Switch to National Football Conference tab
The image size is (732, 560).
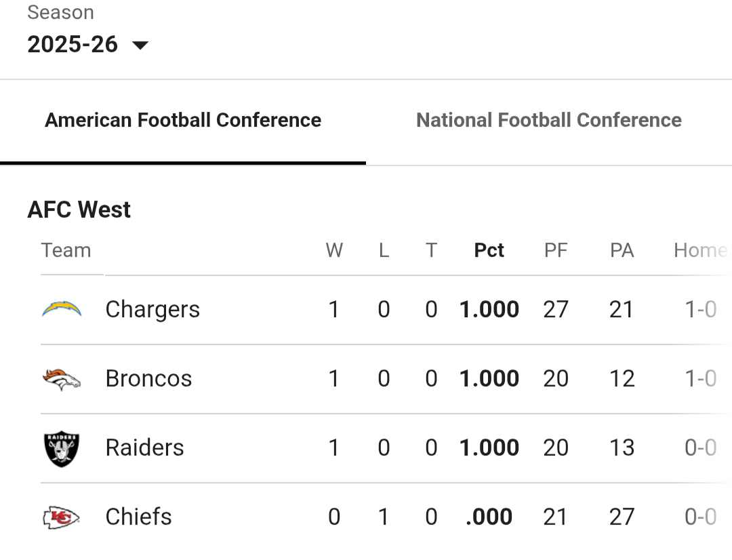549,121
